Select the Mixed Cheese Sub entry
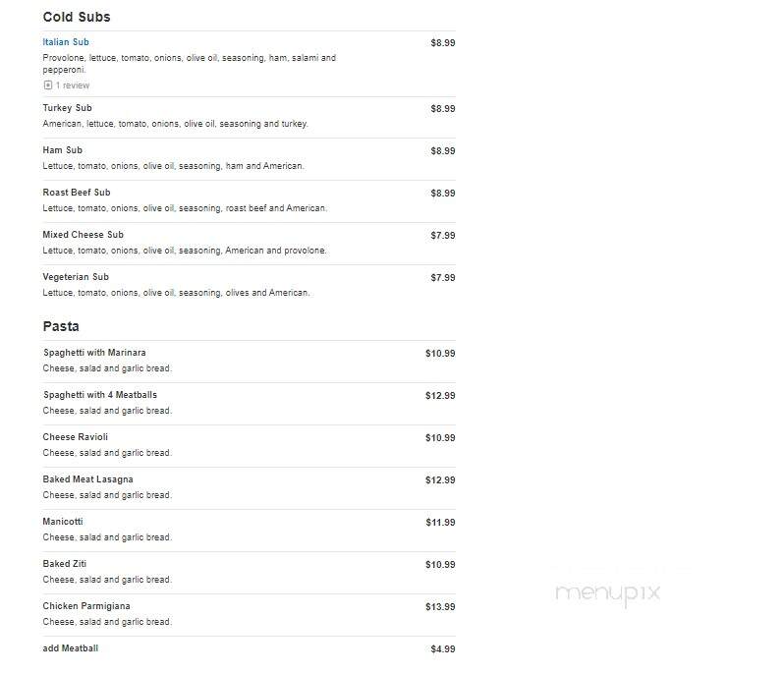 pyautogui.click(x=83, y=235)
